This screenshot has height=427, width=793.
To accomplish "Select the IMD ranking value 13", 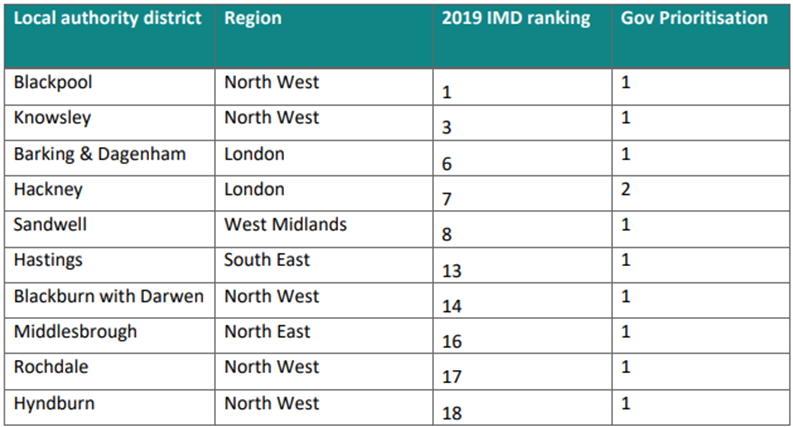I will pos(450,270).
